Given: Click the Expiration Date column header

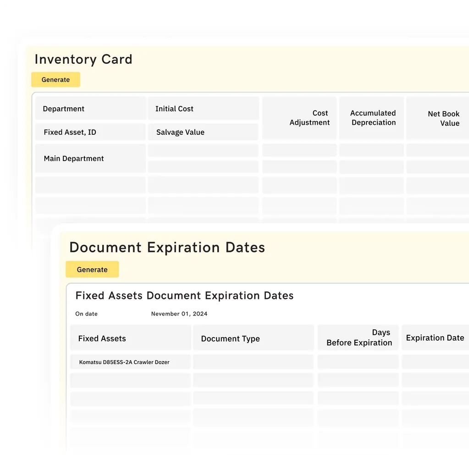Looking at the screenshot, I should [435, 338].
